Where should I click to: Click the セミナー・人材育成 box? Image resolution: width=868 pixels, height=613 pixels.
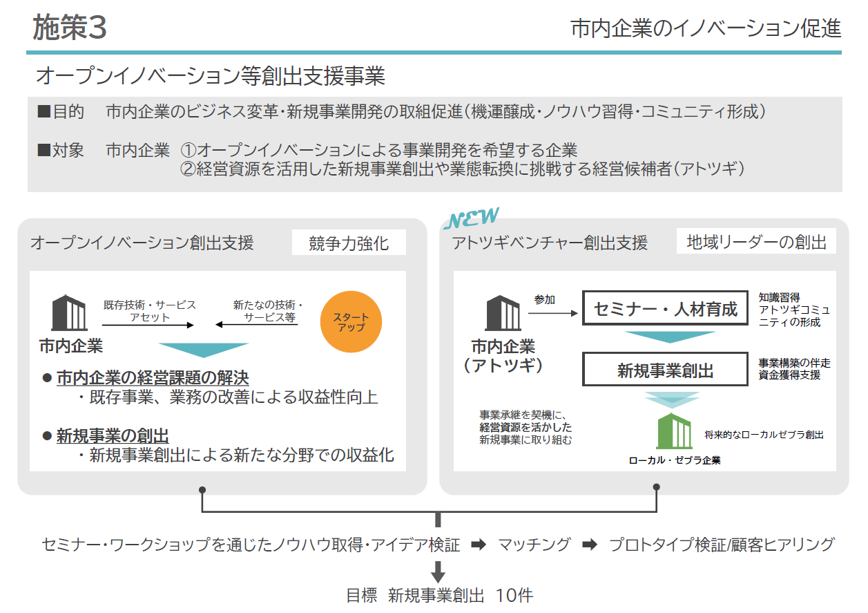pos(665,308)
